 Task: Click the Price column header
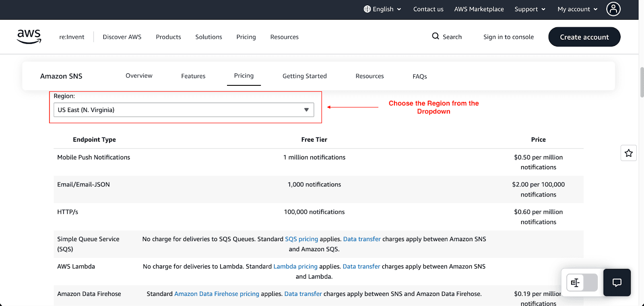pos(538,140)
